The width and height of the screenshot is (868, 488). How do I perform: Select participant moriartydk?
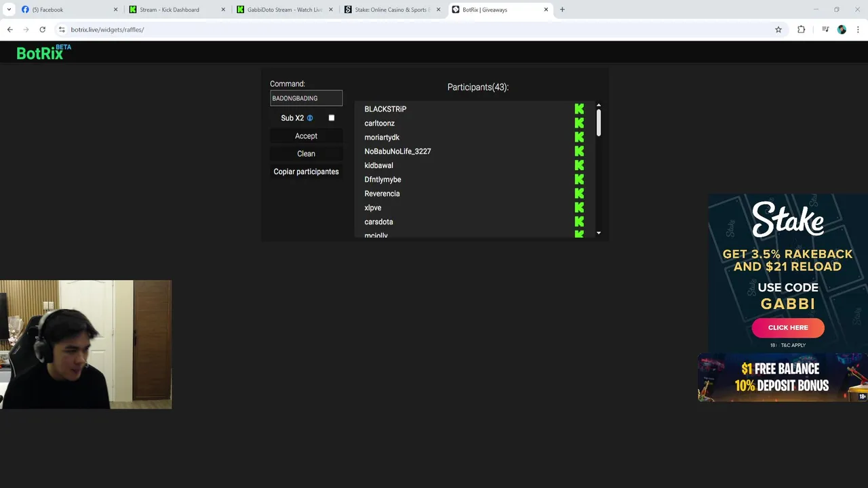382,138
